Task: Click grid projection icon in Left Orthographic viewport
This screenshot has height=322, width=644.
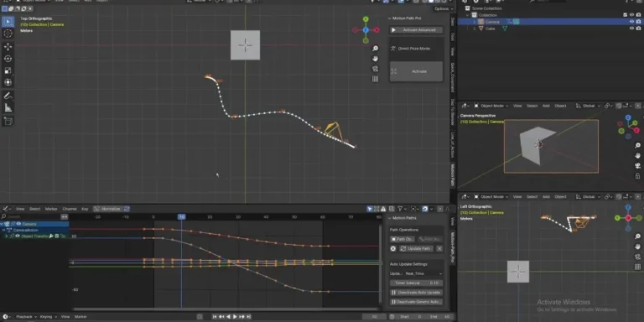Action: pos(638,267)
